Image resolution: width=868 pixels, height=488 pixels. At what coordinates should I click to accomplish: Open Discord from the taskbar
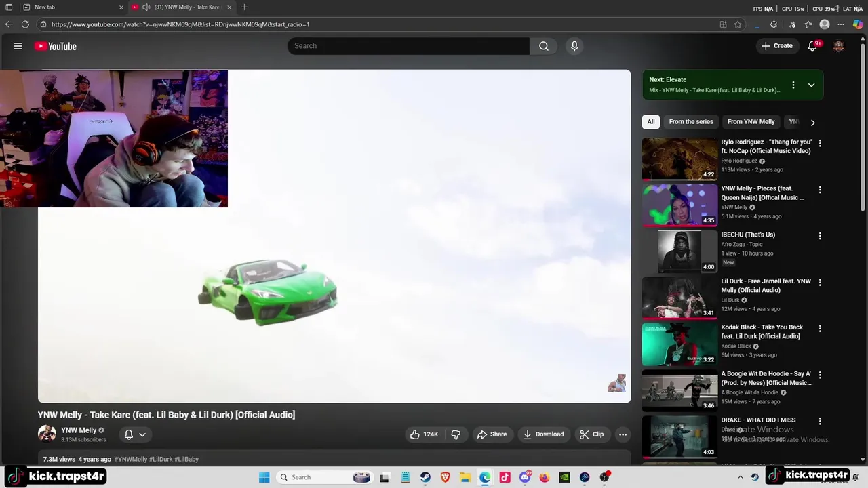[x=525, y=477]
